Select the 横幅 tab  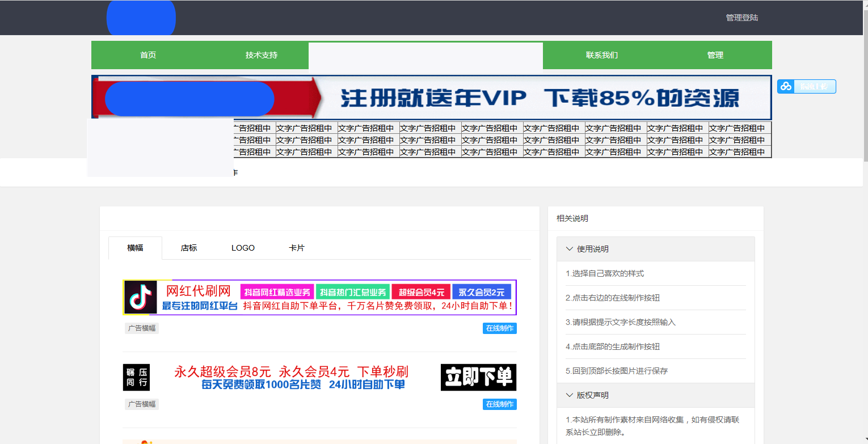click(x=135, y=248)
